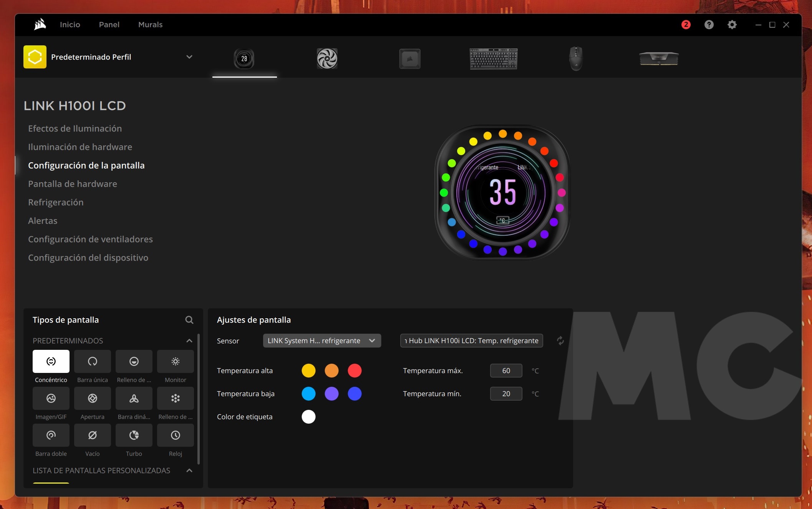Switch to the Panel tab

pos(109,25)
